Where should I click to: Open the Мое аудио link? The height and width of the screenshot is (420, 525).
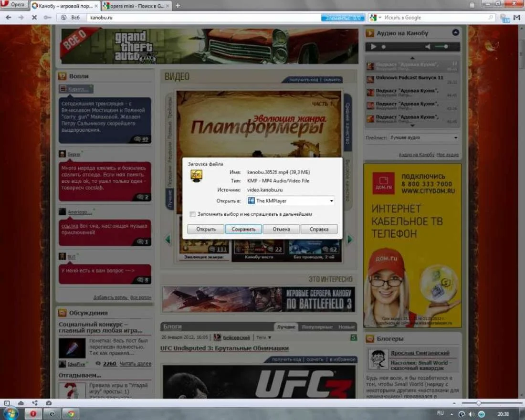pyautogui.click(x=447, y=155)
